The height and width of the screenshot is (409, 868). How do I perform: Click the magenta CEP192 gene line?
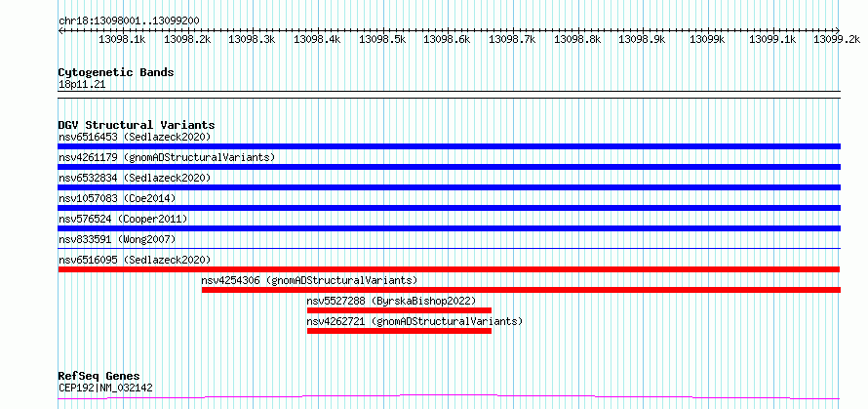(449, 396)
